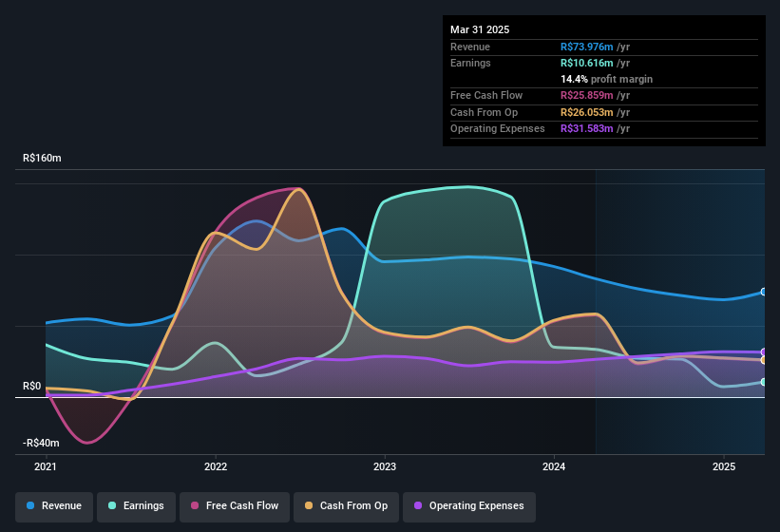
Task: Click the 14.4% profit margin text
Action: click(606, 79)
